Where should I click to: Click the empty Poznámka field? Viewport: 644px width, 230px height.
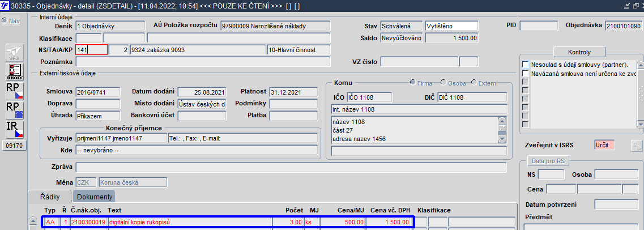click(x=203, y=62)
